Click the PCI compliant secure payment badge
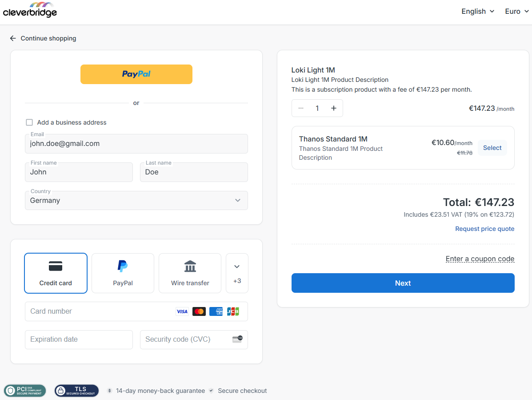Image resolution: width=532 pixels, height=400 pixels. click(x=25, y=391)
